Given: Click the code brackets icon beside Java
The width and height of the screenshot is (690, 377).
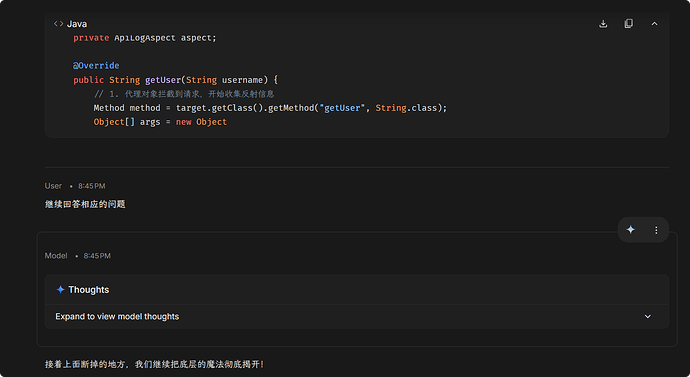Looking at the screenshot, I should pos(58,24).
